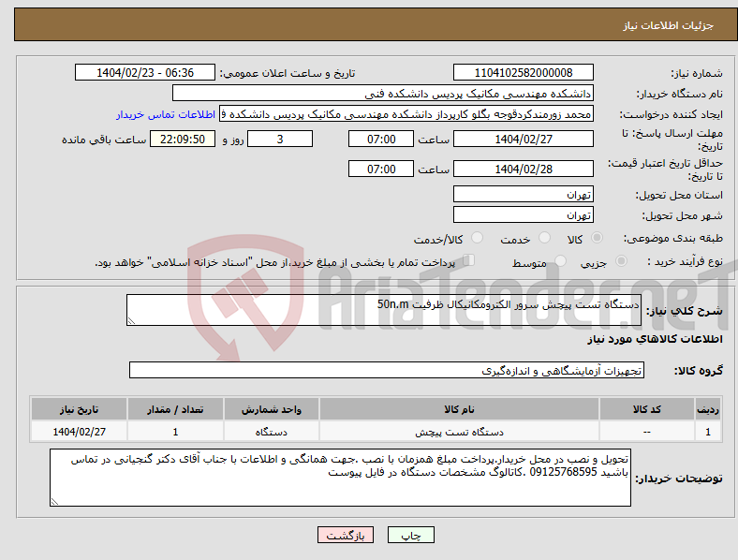Viewport: 738px width, 560px height.
Task: Select the متوسط purchase type radio
Action: 561,261
